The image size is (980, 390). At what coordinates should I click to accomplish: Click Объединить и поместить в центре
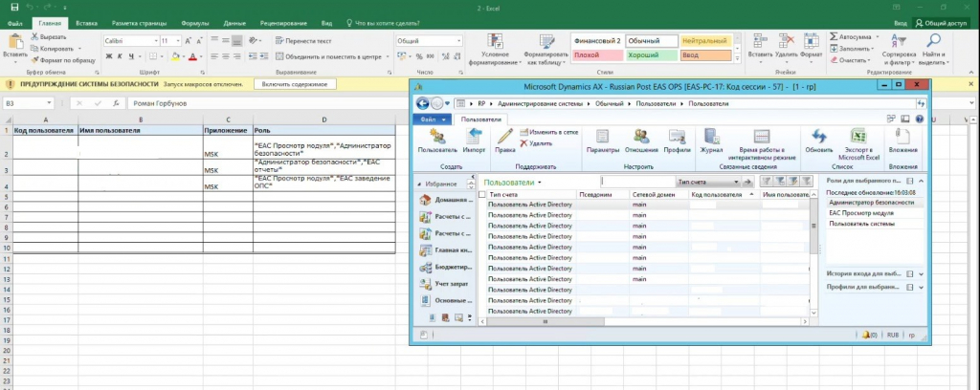[328, 56]
